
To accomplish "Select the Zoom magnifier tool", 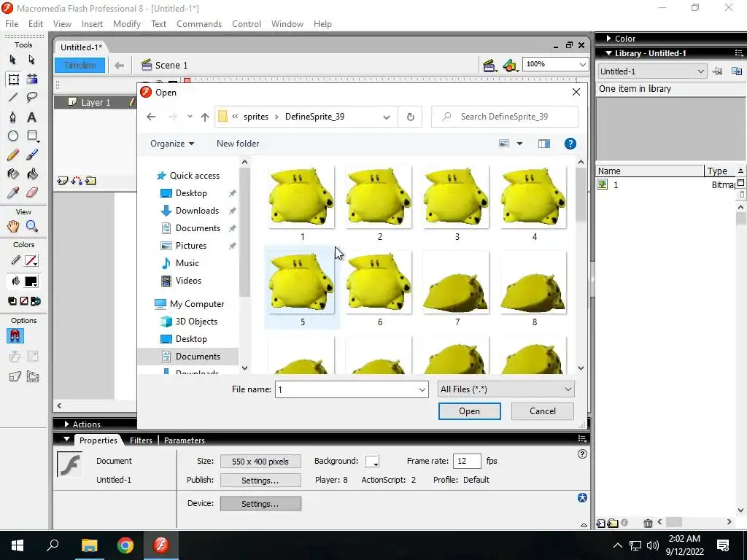I will click(x=32, y=226).
